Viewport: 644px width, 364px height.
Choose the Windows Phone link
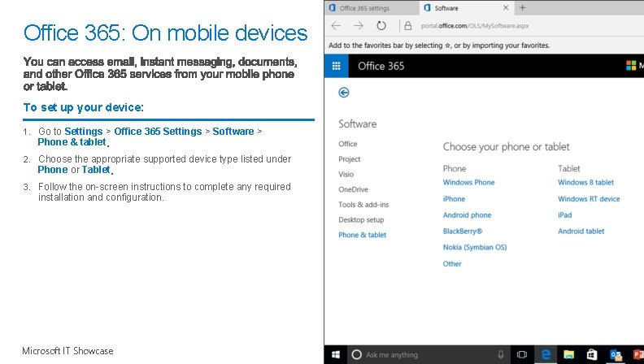pyautogui.click(x=468, y=183)
